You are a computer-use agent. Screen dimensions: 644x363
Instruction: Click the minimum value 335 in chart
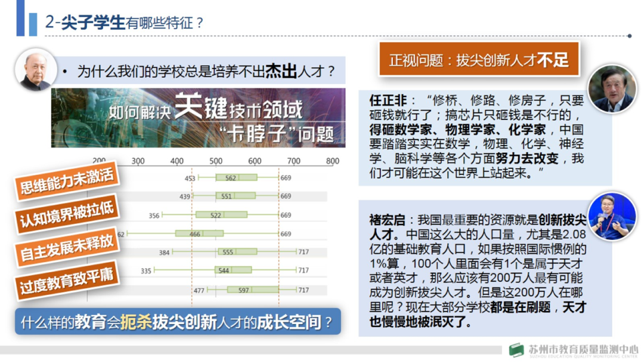pyautogui.click(x=146, y=271)
